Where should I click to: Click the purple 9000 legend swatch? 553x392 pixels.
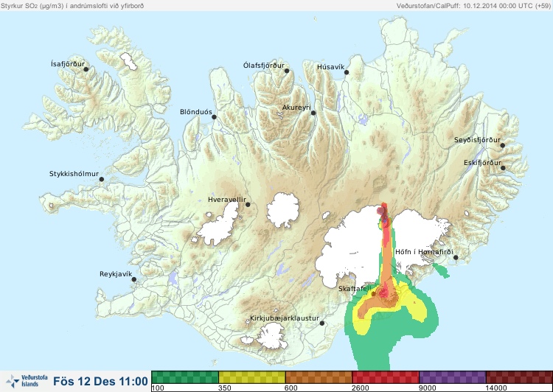click(x=453, y=377)
